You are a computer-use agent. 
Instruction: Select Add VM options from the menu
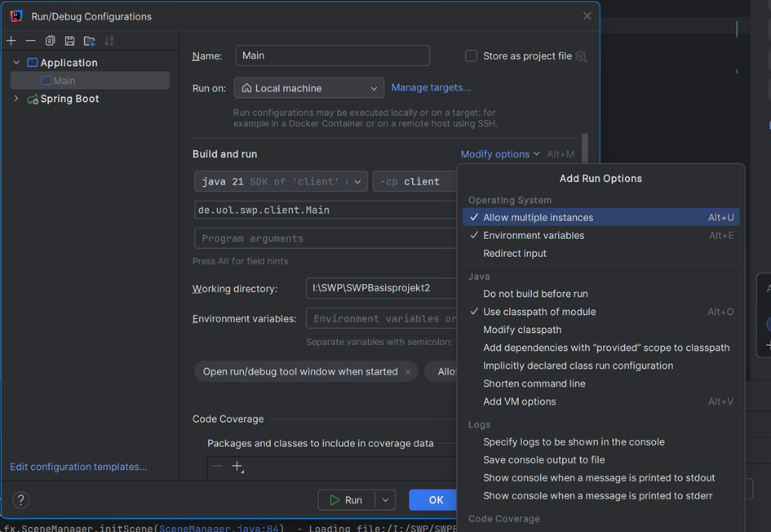pyautogui.click(x=520, y=401)
